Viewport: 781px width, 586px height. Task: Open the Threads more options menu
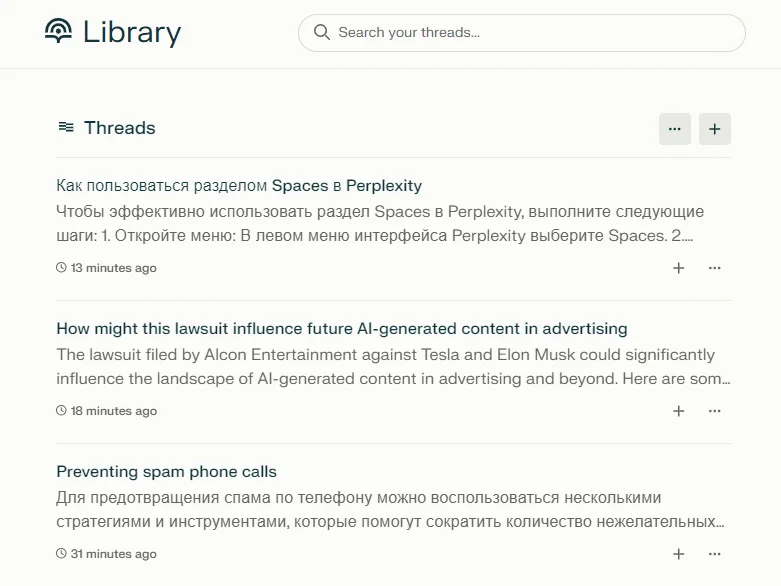tap(675, 129)
